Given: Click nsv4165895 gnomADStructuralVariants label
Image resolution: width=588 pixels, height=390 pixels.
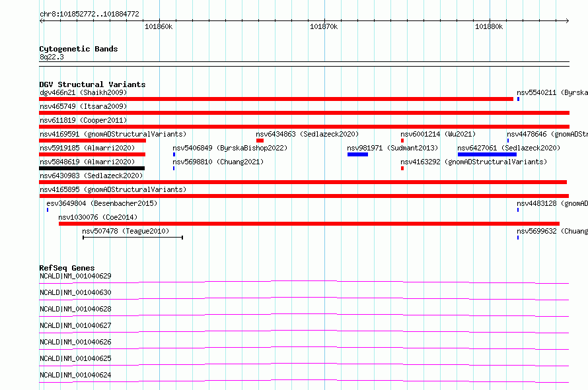Looking at the screenshot, I should click(113, 189).
